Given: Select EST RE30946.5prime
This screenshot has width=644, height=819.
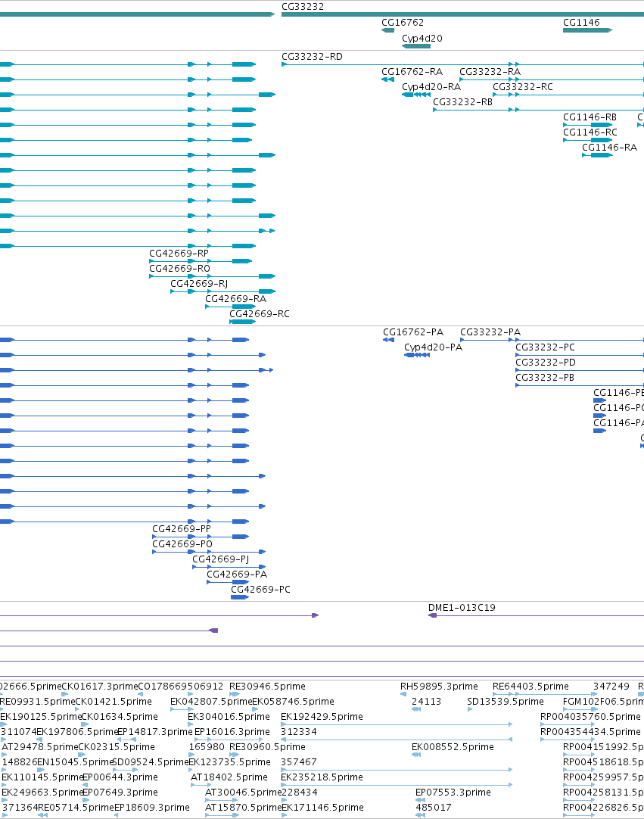Looking at the screenshot, I should (267, 687).
